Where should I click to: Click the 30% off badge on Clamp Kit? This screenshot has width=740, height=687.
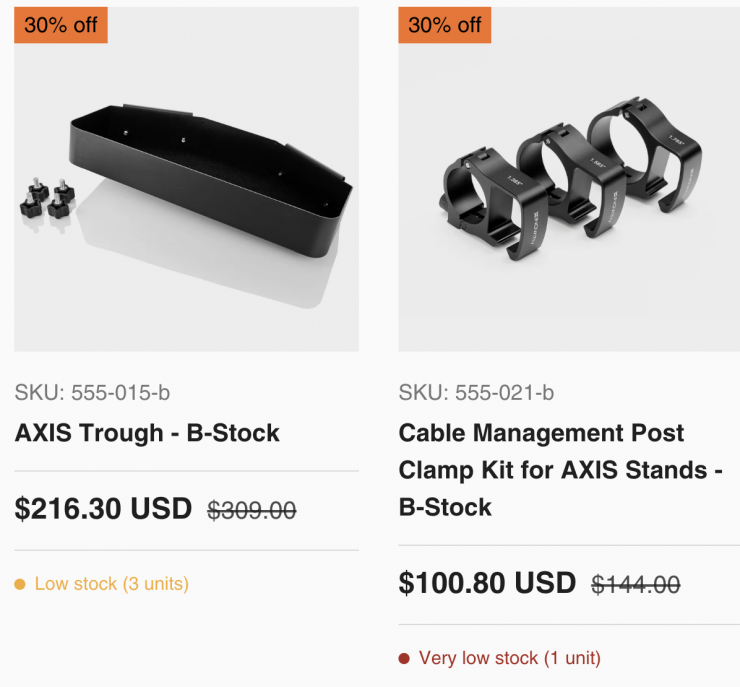[445, 25]
